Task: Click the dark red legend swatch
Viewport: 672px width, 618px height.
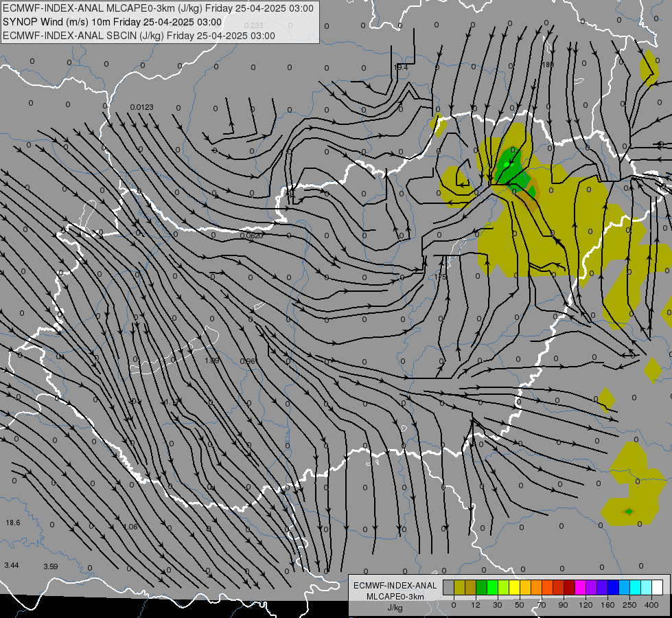Action: click(570, 587)
